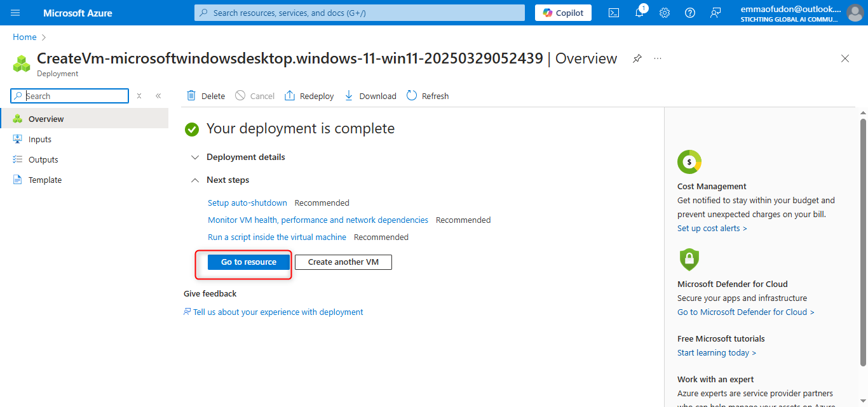Close the deployment blade
This screenshot has width=868, height=407.
coord(845,58)
